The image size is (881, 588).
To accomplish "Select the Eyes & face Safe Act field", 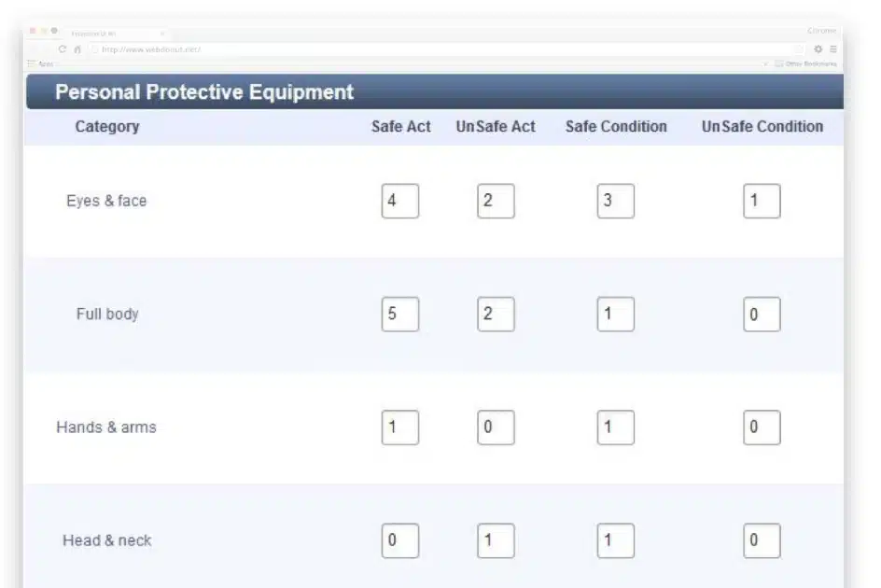I will pos(399,200).
